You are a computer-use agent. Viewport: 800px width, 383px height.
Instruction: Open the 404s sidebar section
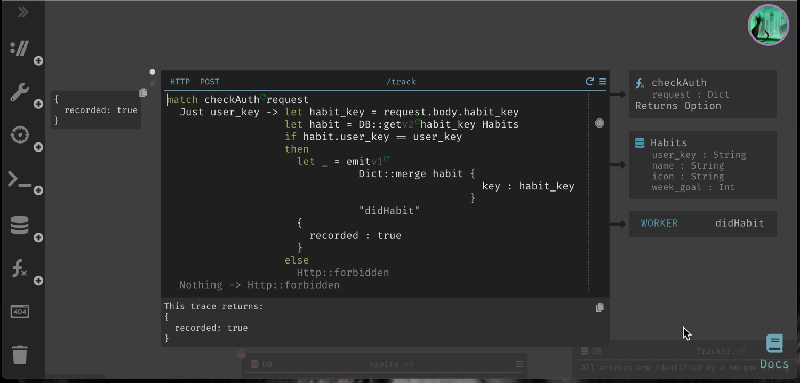point(19,311)
